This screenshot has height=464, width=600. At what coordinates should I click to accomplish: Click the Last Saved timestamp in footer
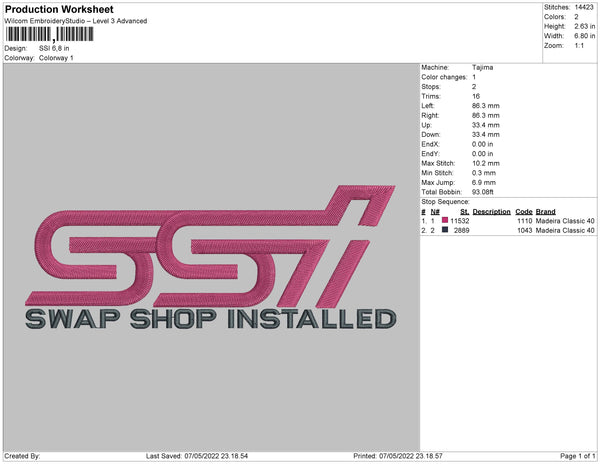[215, 456]
